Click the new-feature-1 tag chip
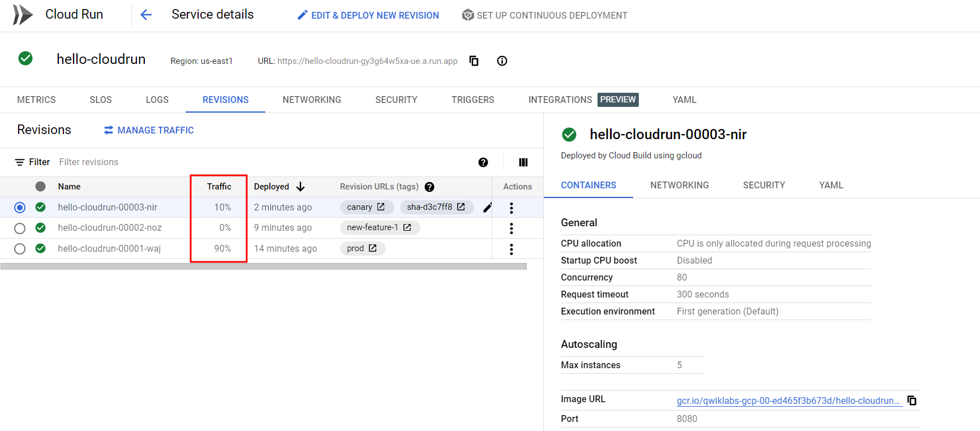This screenshot has height=431, width=980. tap(380, 227)
